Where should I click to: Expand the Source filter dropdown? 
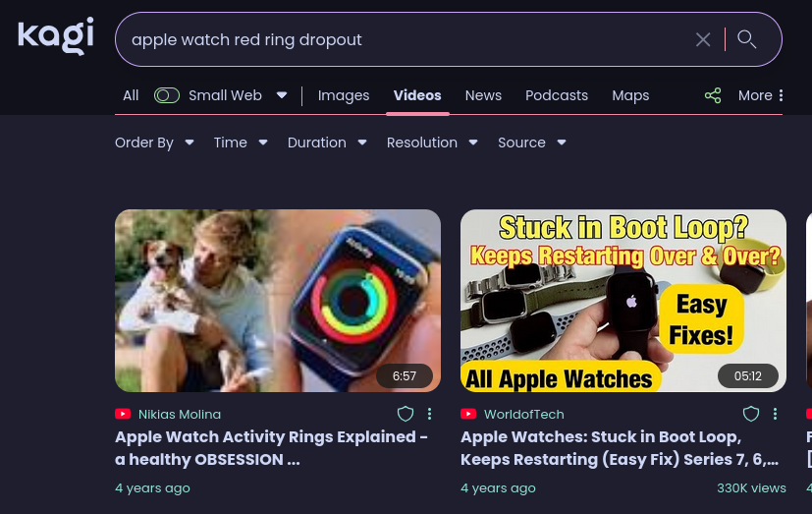pyautogui.click(x=531, y=143)
